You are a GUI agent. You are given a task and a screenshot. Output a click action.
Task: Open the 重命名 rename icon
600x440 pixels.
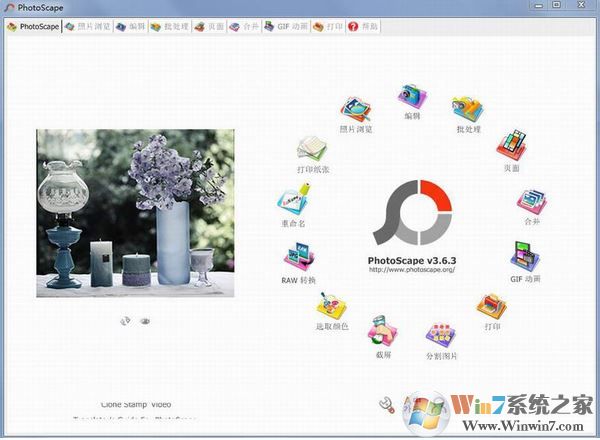(x=291, y=203)
